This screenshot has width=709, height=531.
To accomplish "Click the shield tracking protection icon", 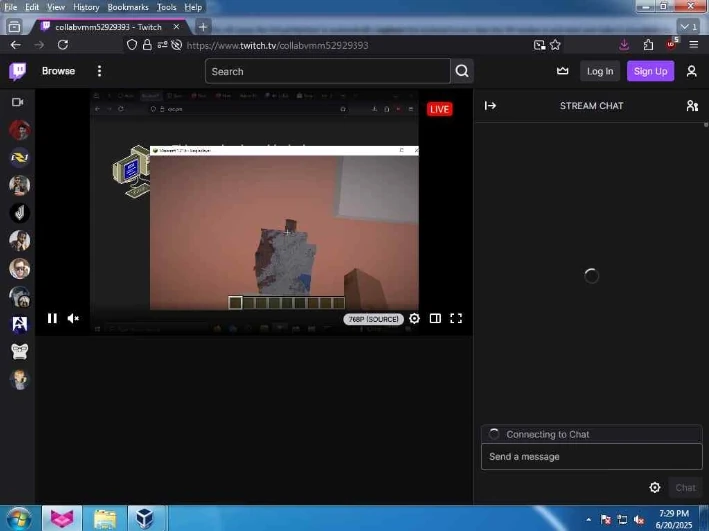I will (x=132, y=45).
